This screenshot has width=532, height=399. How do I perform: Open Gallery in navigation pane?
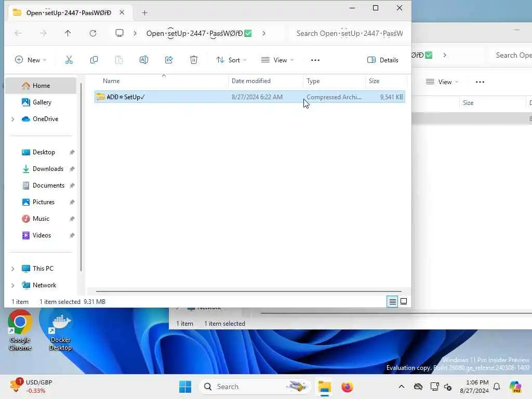click(42, 102)
